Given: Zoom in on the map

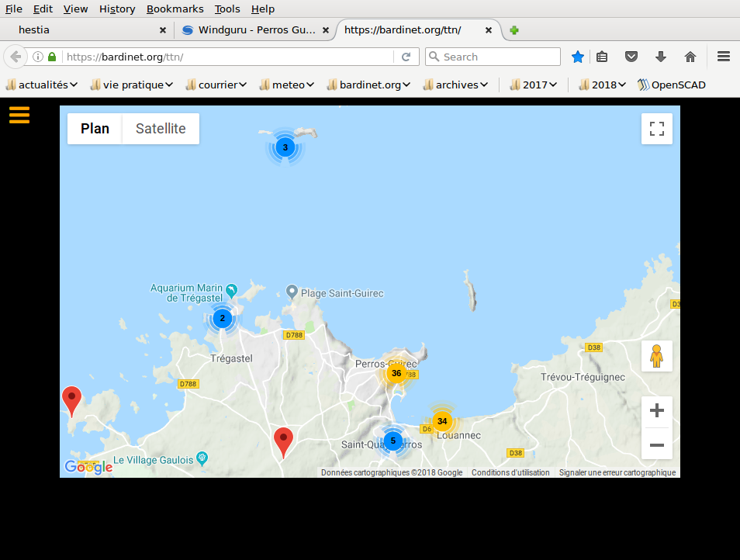Looking at the screenshot, I should pyautogui.click(x=656, y=411).
